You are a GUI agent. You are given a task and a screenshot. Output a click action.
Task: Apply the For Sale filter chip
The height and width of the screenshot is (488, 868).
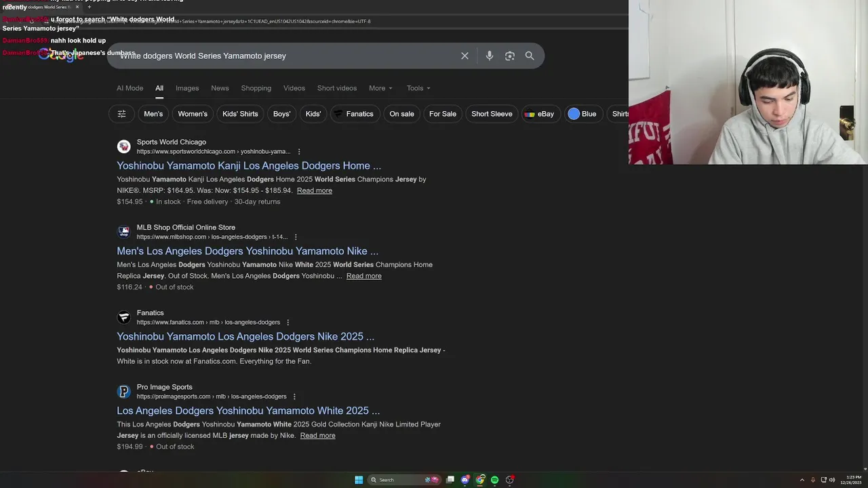[443, 114]
